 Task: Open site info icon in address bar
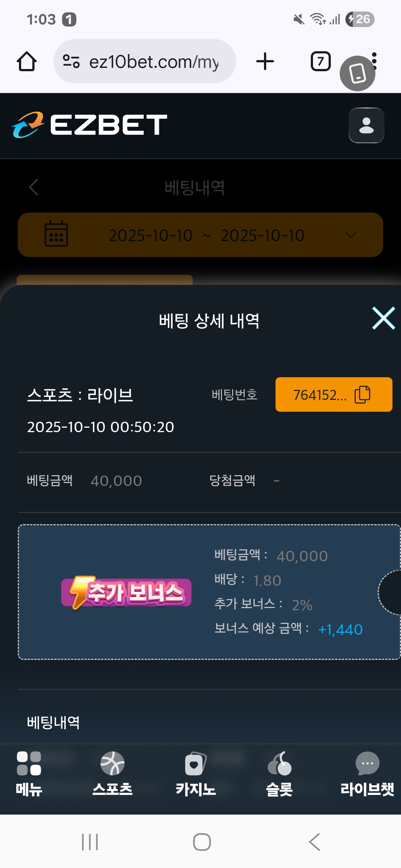71,61
